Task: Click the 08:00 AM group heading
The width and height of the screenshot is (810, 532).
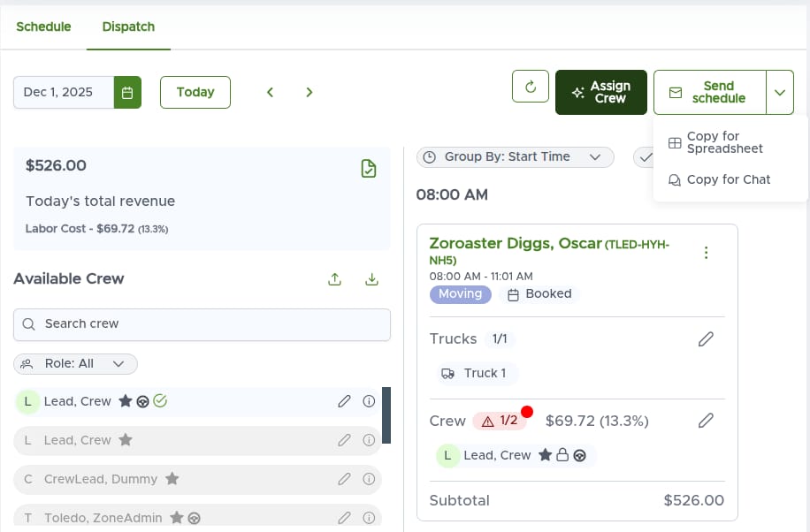Action: [452, 194]
